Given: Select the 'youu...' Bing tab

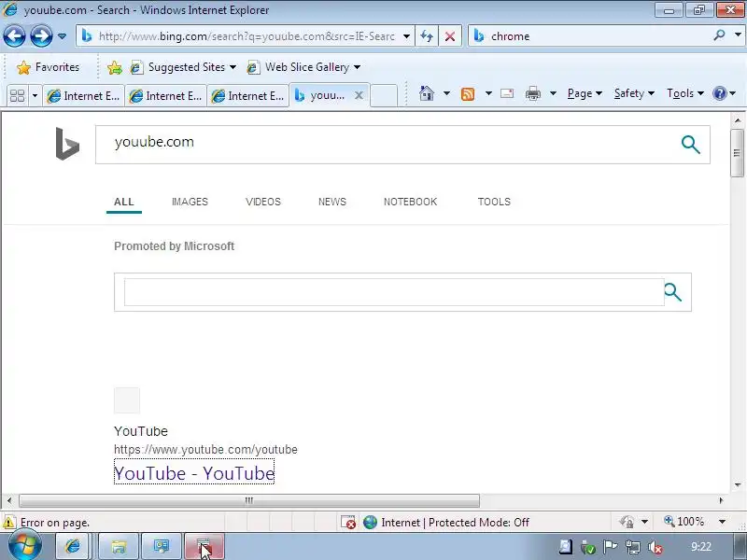Looking at the screenshot, I should click(x=320, y=95).
